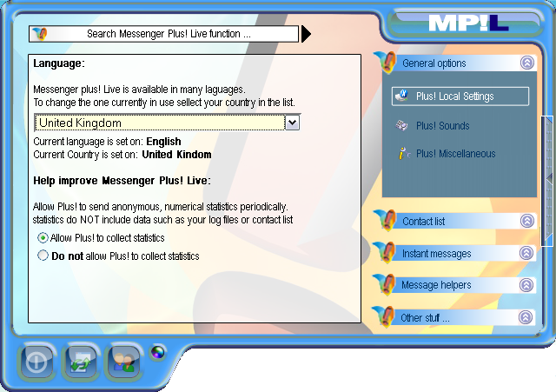Viewport: 556px width, 392px height.
Task: Click the black play arrow beside search
Action: coord(306,34)
